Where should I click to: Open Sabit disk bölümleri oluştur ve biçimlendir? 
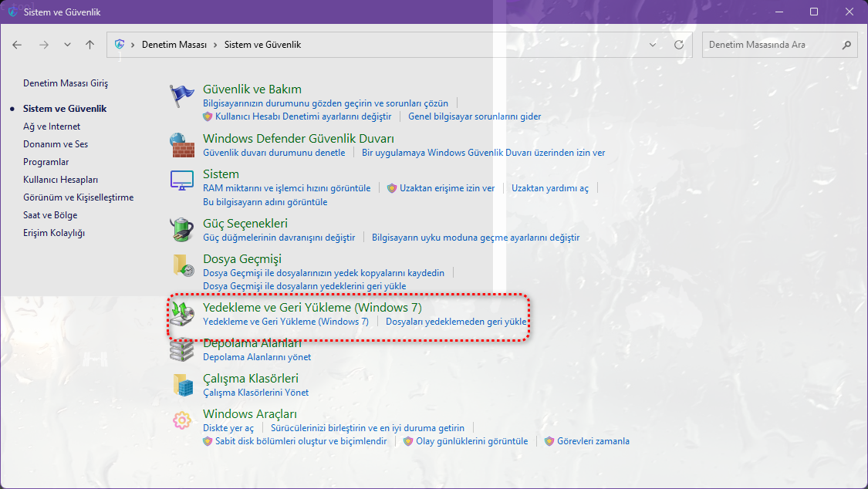[301, 441]
